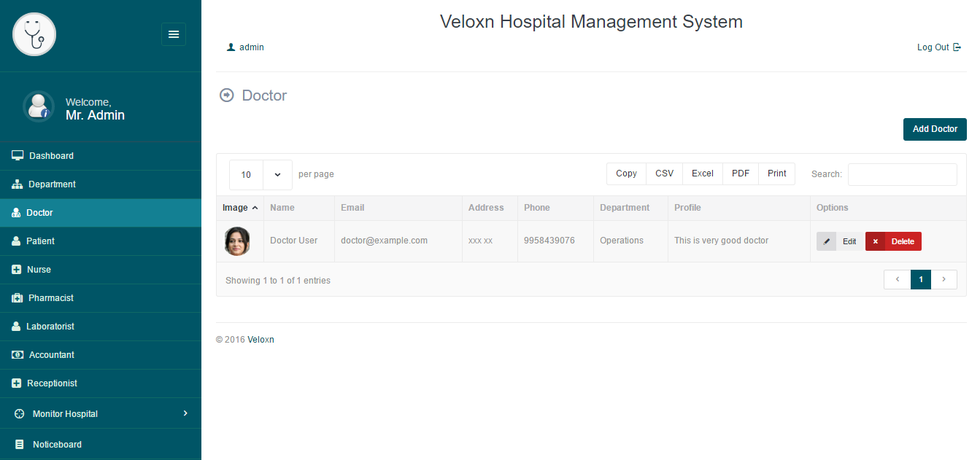The image size is (980, 460).
Task: Click the Accountant money icon
Action: coord(18,355)
